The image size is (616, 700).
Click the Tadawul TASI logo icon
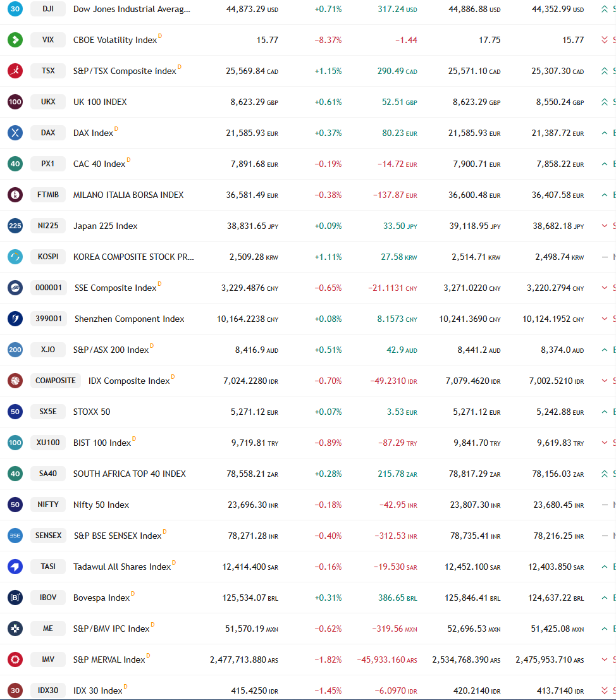(x=15, y=567)
